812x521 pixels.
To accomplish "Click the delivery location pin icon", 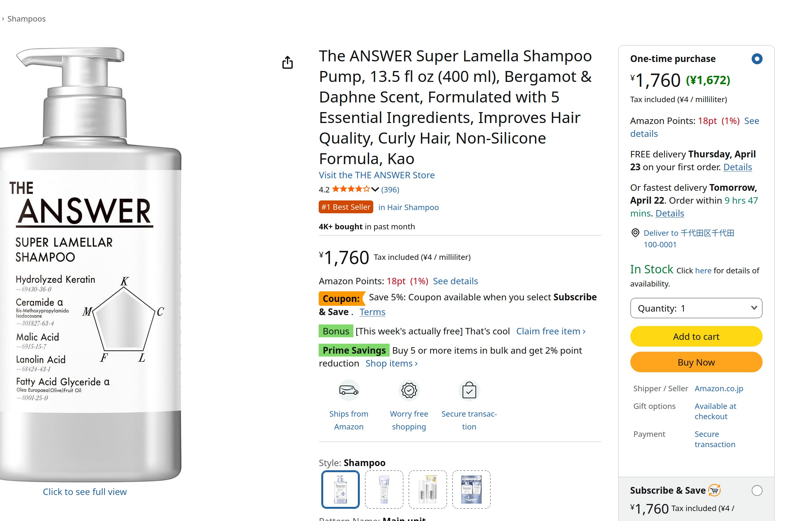I will click(x=635, y=233).
